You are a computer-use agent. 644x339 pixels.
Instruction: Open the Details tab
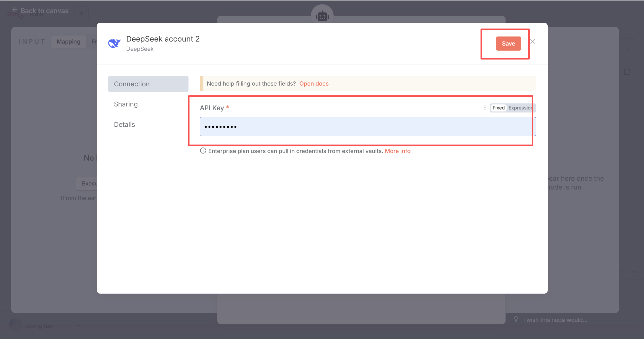(124, 125)
